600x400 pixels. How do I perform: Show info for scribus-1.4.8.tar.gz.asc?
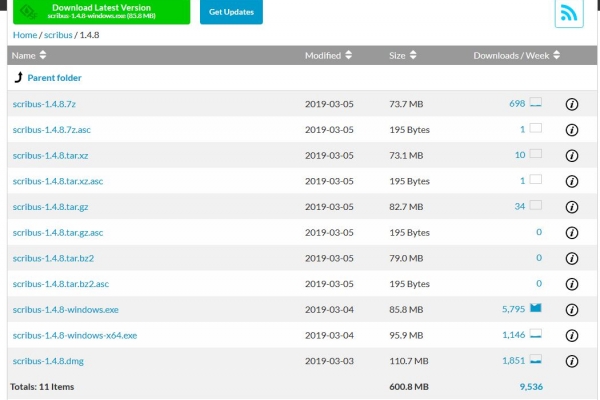572,232
